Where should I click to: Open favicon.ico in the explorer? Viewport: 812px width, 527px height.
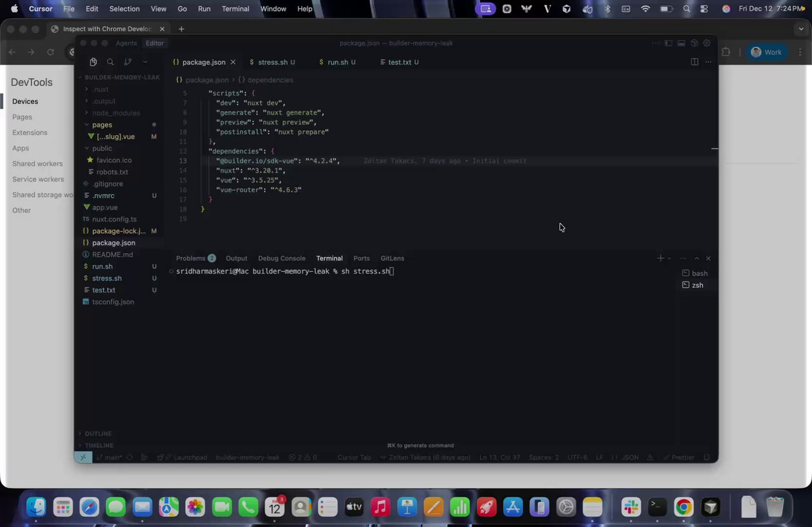click(x=119, y=160)
